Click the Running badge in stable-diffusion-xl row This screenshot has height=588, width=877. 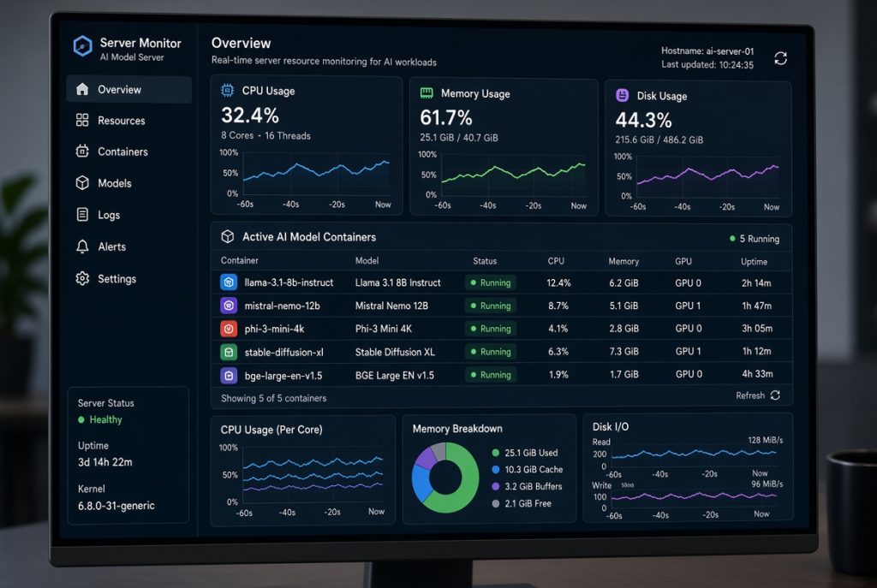click(x=491, y=352)
